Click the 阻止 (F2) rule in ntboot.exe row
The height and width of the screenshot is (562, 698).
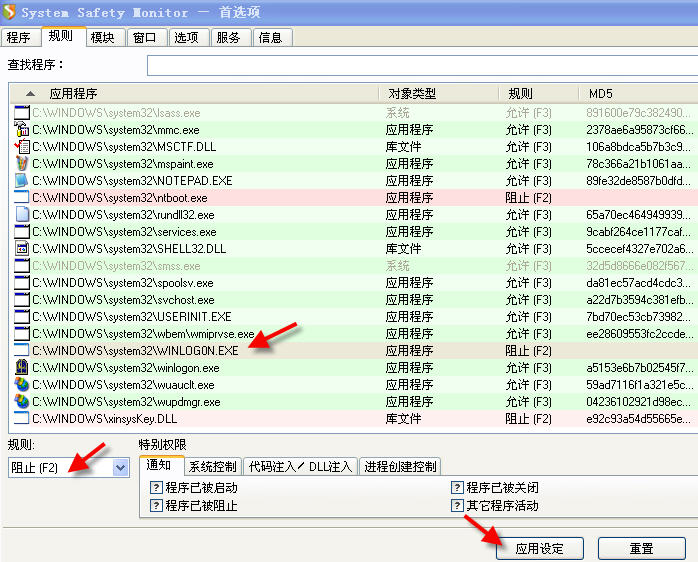528,198
